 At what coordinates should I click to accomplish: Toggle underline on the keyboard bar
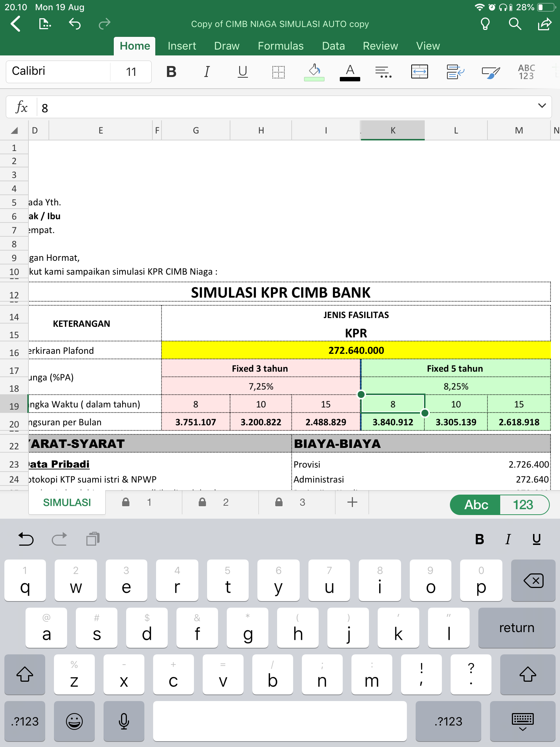point(536,539)
